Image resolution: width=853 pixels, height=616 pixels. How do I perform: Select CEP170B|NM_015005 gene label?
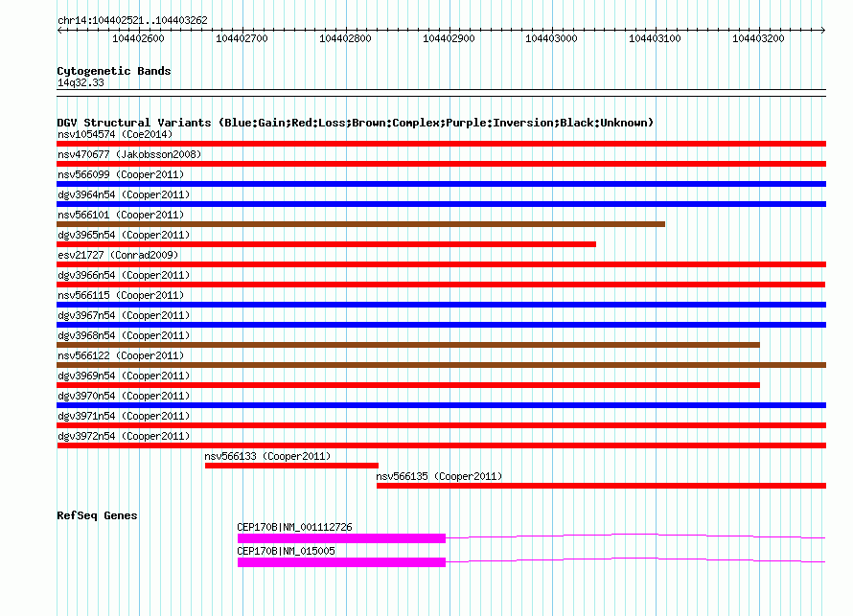[x=286, y=551]
